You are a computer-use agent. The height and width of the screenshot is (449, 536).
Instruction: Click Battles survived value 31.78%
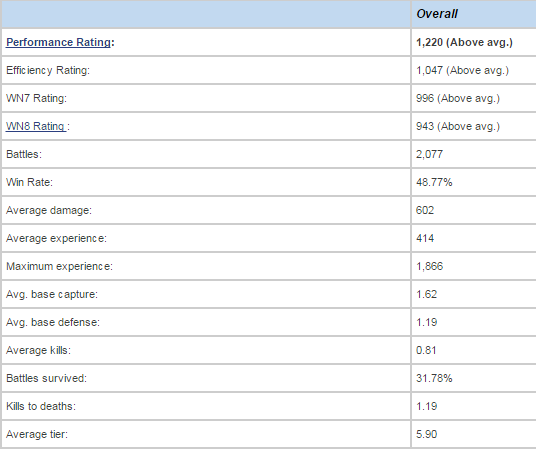tap(434, 378)
